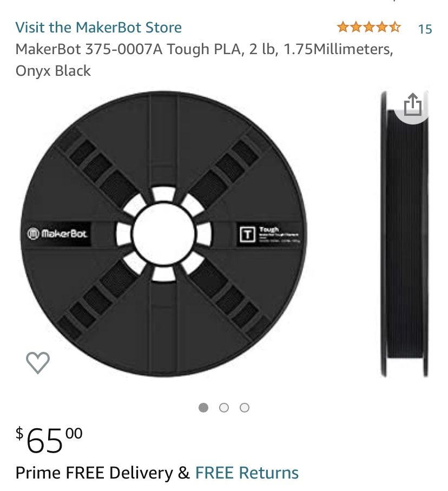Tap the T square icon on spool label

coord(247,234)
